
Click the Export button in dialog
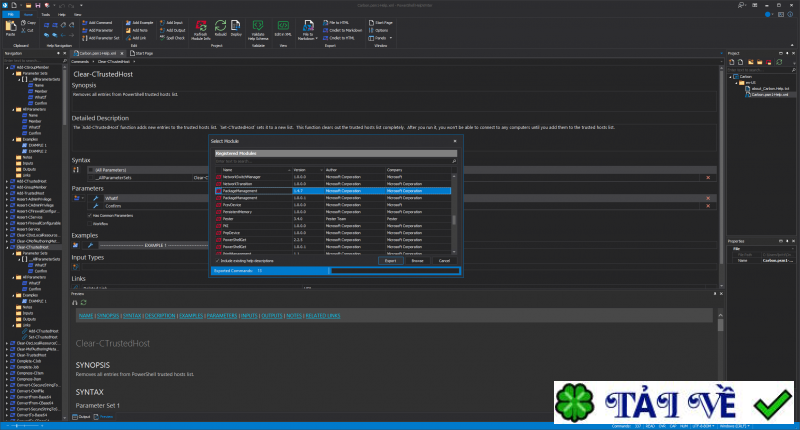click(393, 261)
